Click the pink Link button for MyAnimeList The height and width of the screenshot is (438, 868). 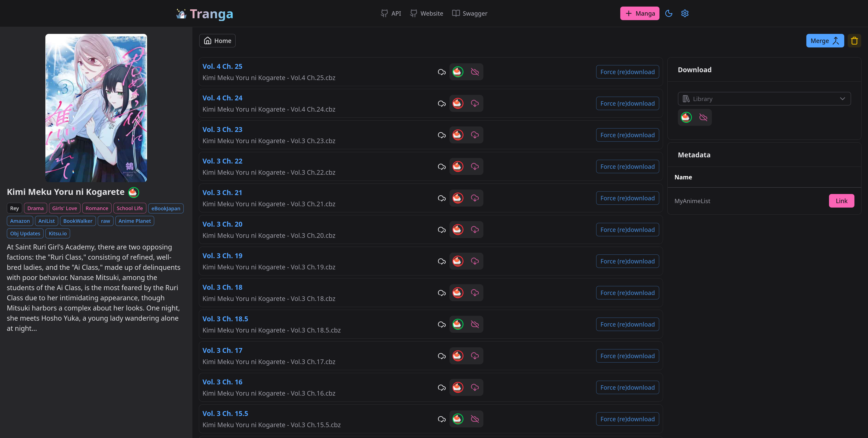pos(841,201)
